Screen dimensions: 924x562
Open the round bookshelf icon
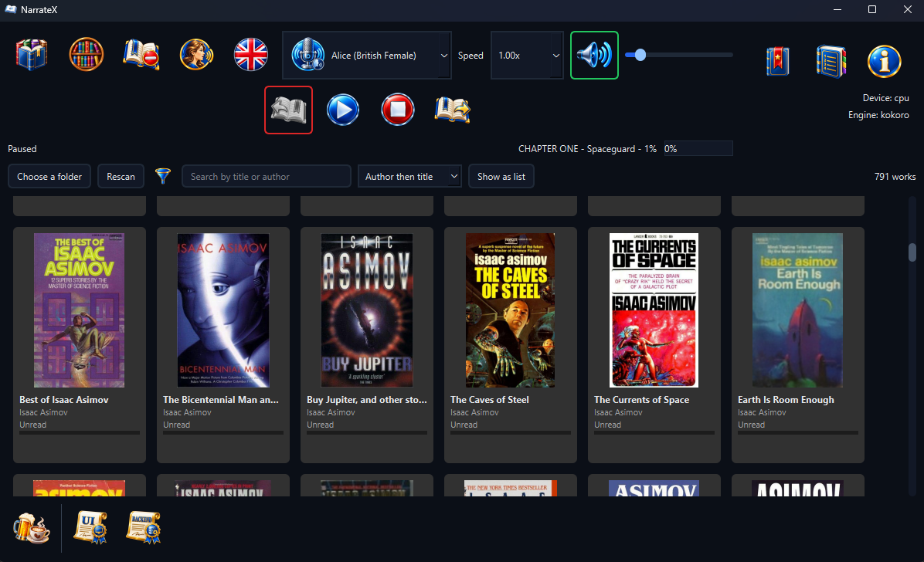pyautogui.click(x=86, y=55)
